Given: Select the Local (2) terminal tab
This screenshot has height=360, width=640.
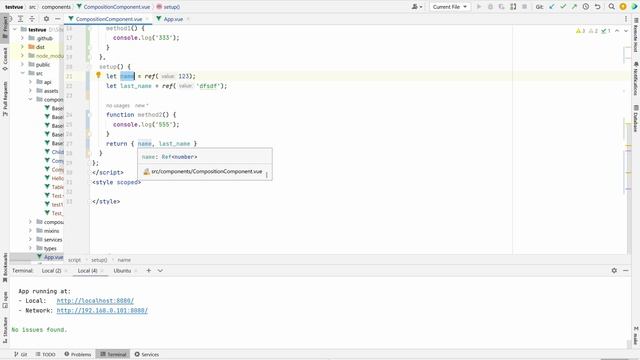Looking at the screenshot, I should [x=51, y=271].
